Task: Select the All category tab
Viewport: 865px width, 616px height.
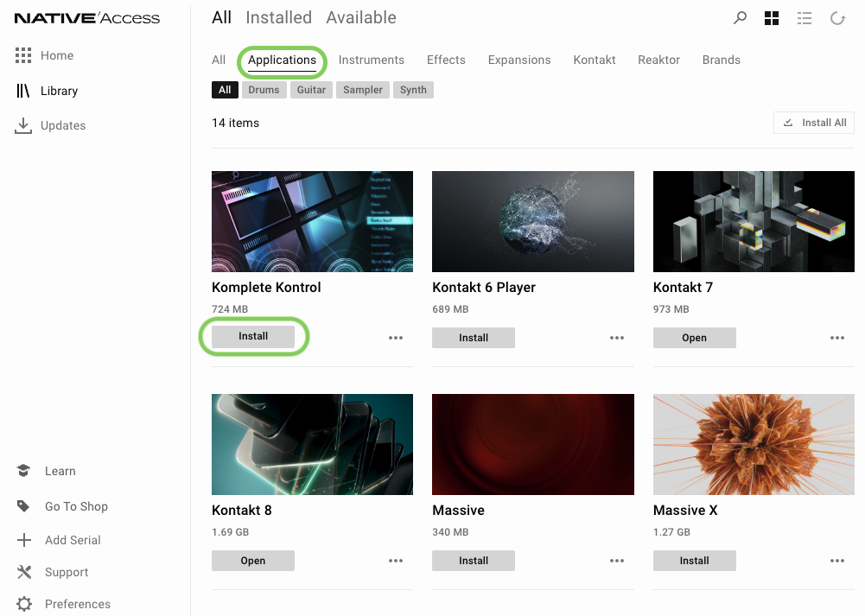Action: point(219,60)
